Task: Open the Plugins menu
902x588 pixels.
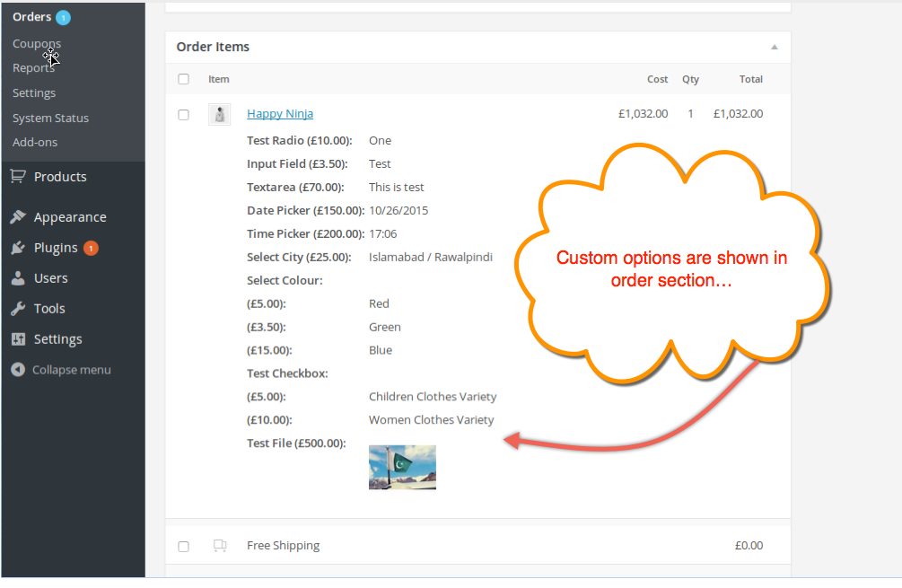Action: [x=56, y=248]
